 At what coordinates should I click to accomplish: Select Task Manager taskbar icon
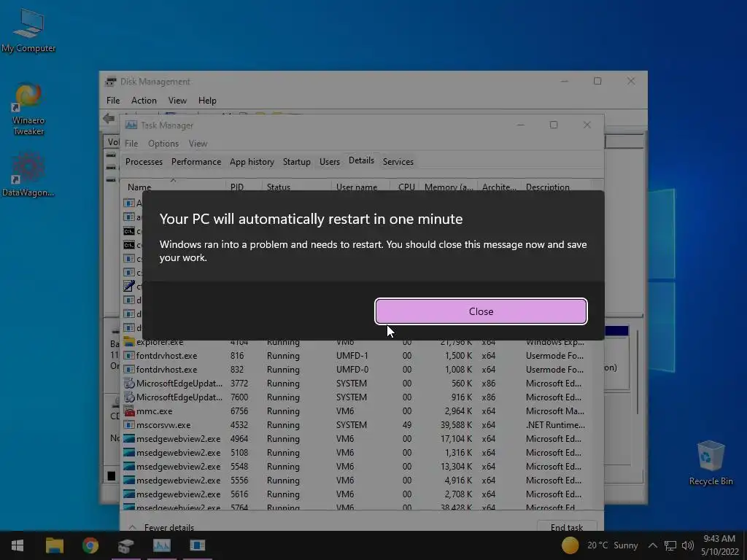[161, 545]
